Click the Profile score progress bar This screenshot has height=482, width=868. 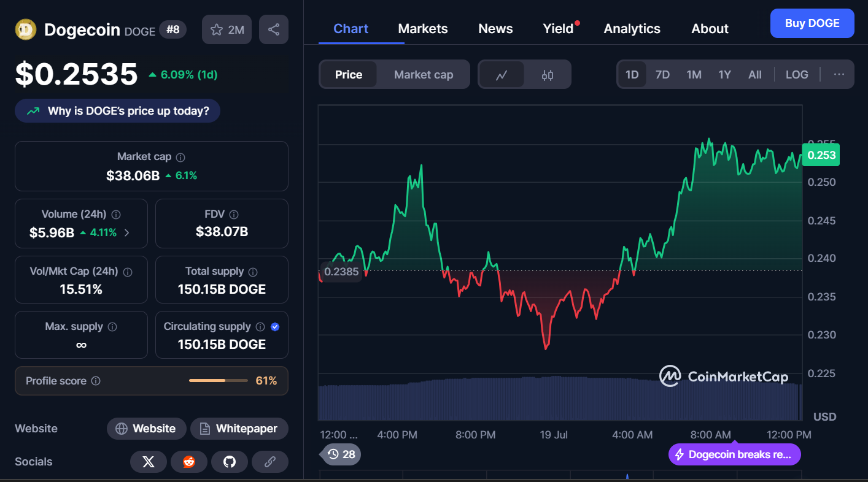[x=218, y=381]
